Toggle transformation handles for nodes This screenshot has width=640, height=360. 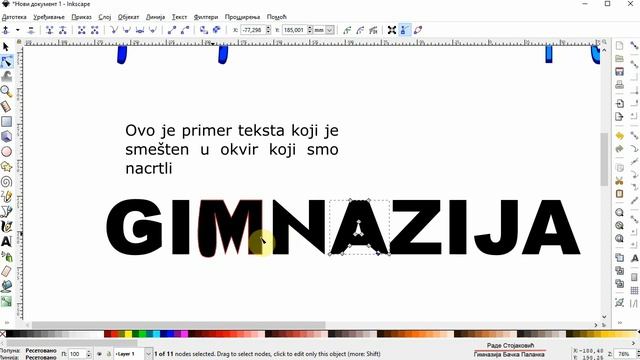point(392,30)
